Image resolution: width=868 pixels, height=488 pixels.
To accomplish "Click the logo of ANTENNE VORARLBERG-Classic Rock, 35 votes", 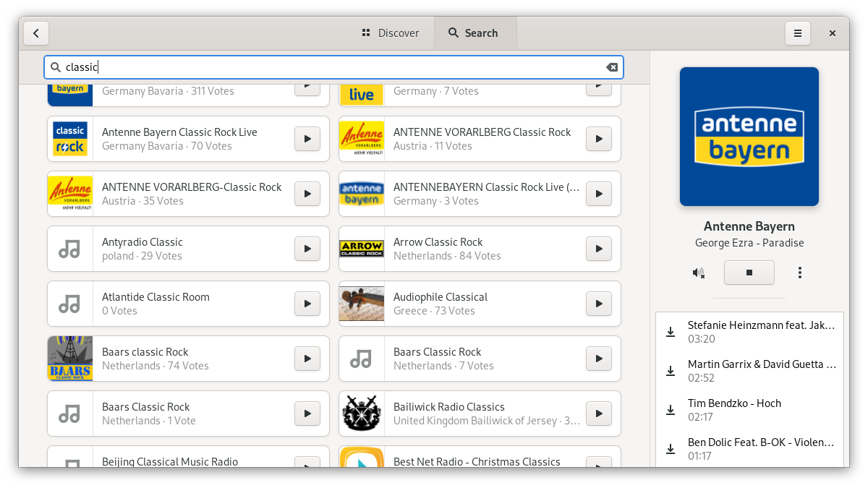I will 70,194.
